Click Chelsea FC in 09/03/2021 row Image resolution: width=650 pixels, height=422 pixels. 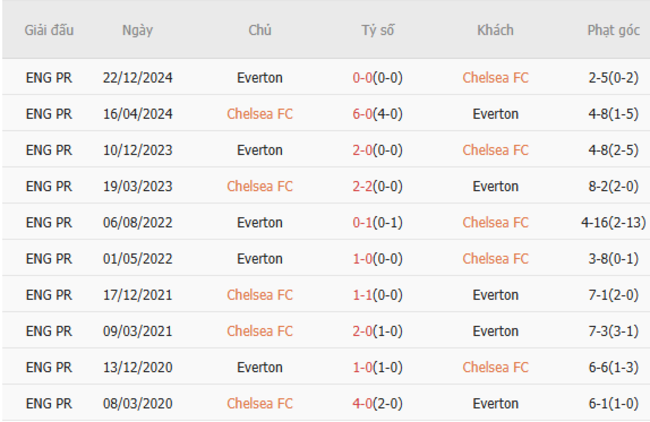[x=259, y=331]
